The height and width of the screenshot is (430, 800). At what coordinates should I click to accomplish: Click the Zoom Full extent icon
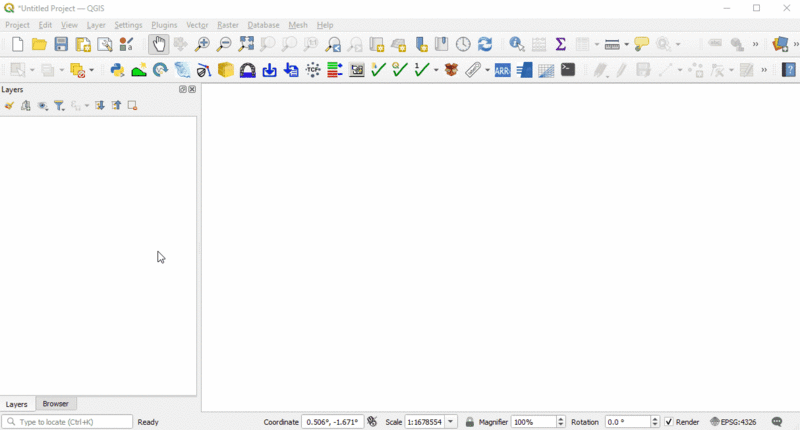(x=246, y=44)
